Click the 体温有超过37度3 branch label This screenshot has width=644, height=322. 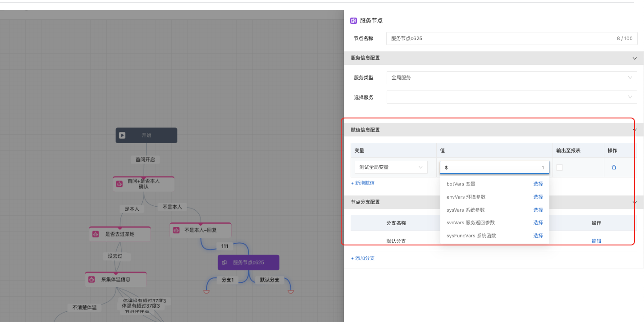141,306
